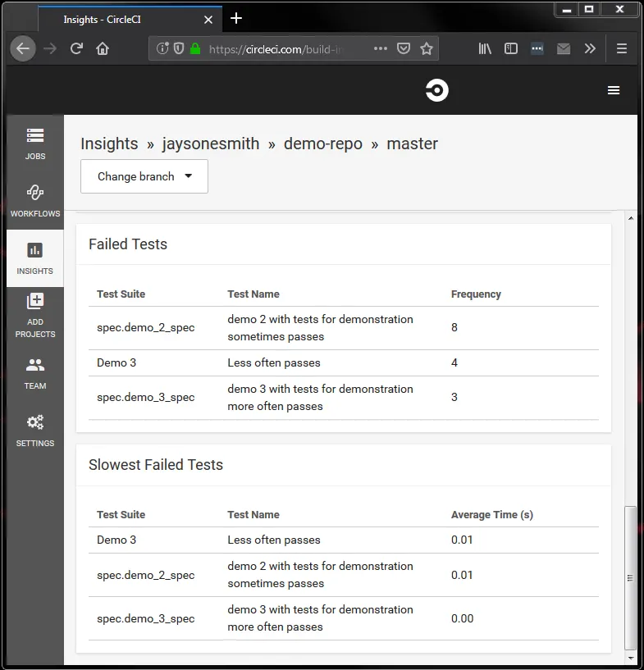The image size is (644, 670).
Task: Select the Workflows sidebar icon
Action: (x=34, y=200)
